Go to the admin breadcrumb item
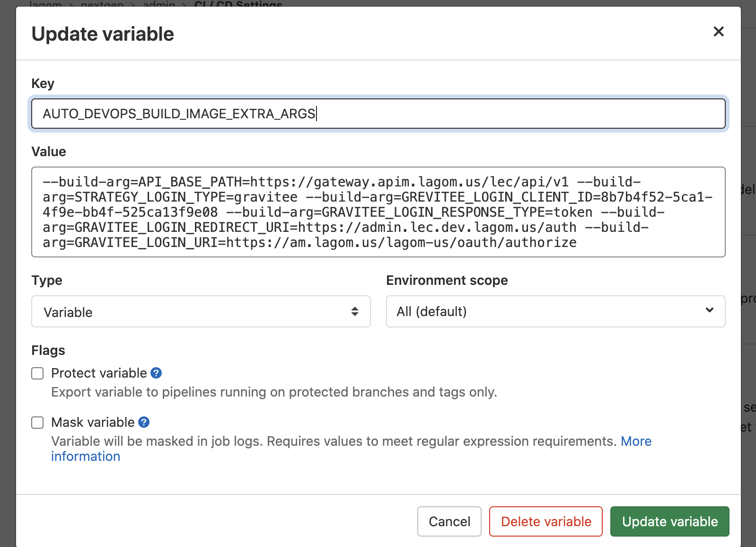Image resolution: width=756 pixels, height=547 pixels. coord(158,4)
